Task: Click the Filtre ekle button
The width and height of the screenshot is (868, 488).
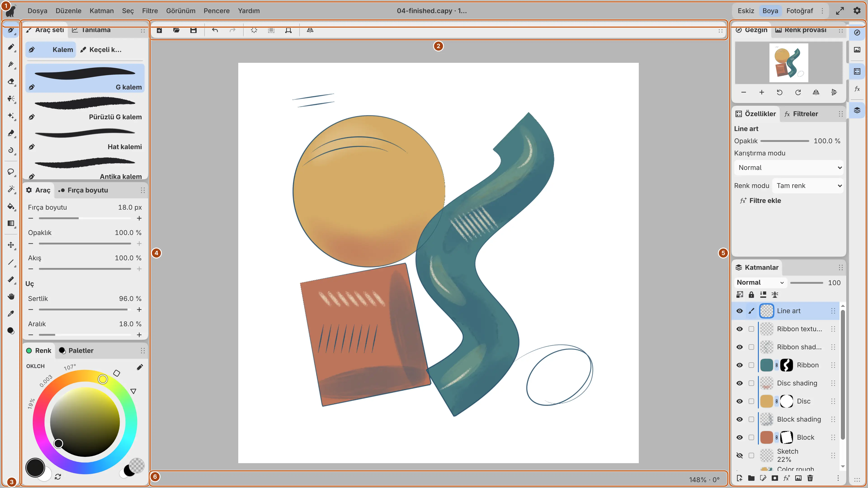Action: coord(760,201)
